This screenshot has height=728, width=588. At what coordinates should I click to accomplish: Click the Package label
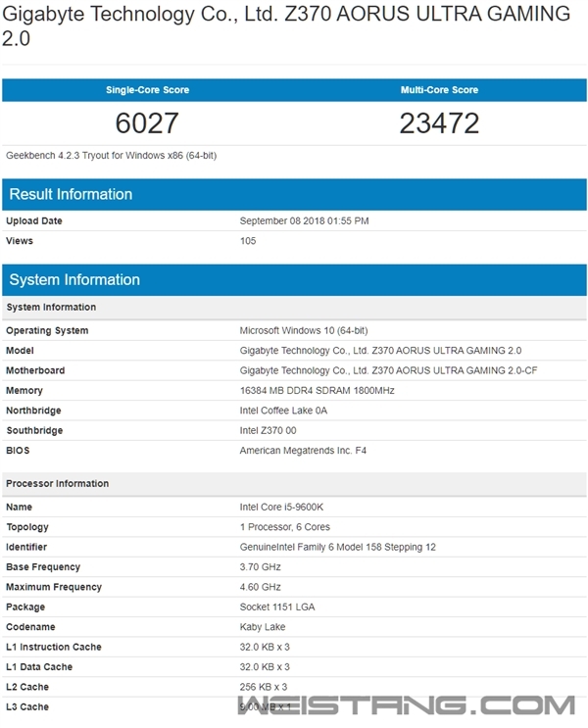click(x=25, y=607)
